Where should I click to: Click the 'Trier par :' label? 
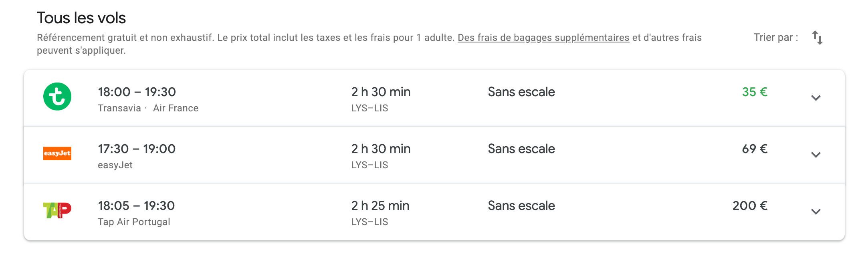776,38
